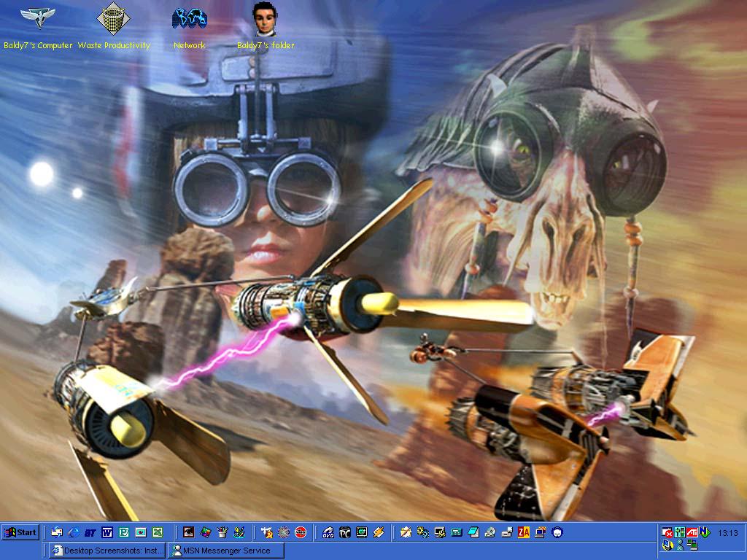Launch Microsoft Excel from quick launch

(x=158, y=533)
